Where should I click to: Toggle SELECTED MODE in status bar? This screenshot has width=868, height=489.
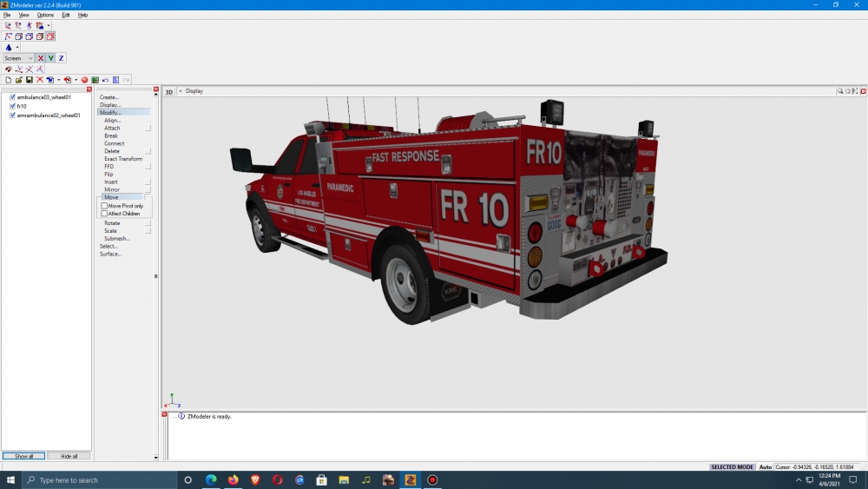(x=732, y=466)
